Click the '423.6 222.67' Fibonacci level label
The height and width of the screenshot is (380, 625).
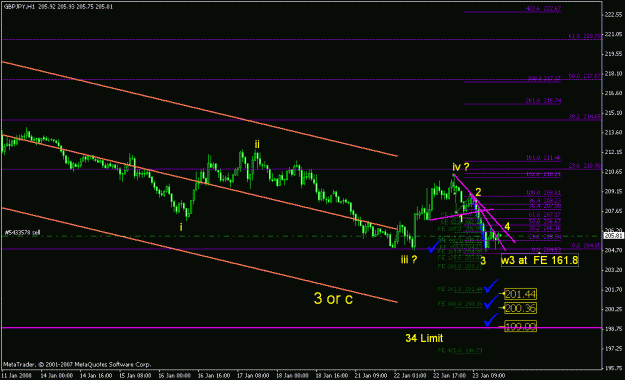pos(543,9)
